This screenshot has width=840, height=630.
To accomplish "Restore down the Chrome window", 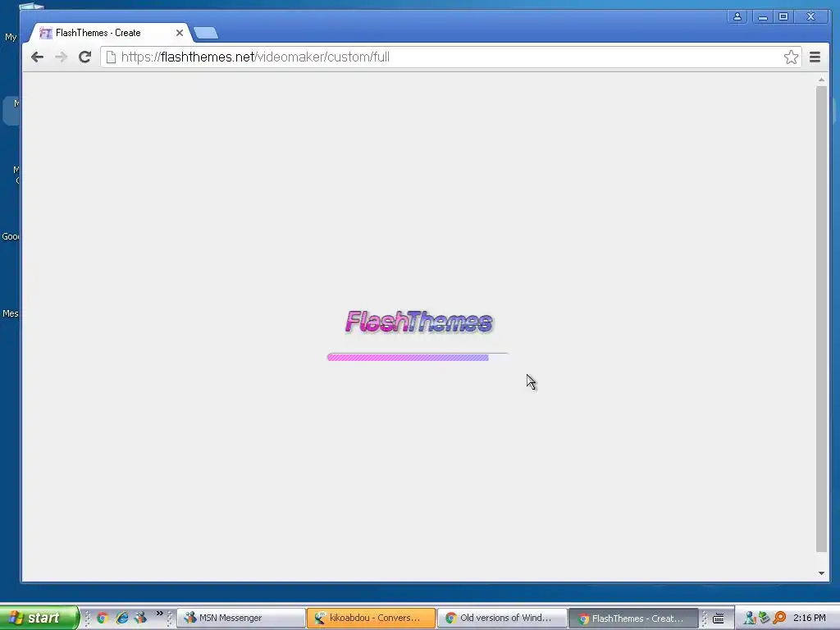I will (783, 16).
